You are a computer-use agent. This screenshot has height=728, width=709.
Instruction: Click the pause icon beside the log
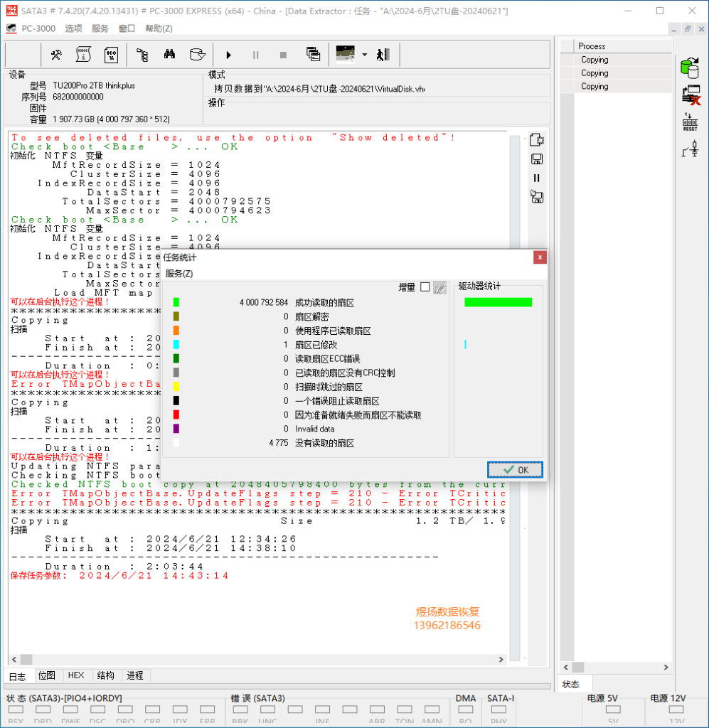(x=537, y=178)
